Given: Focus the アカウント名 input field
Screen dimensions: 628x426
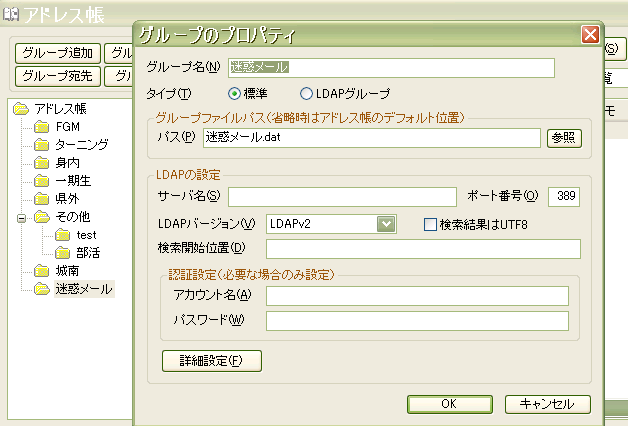Looking at the screenshot, I should tap(417, 296).
